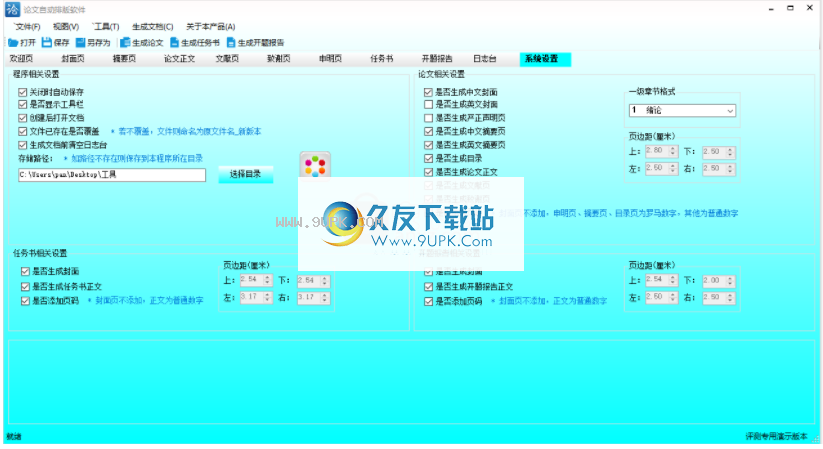Viewport: 823px width, 449px height.
Task: Click the 生成开题报告 (Generate Proposal) toolbar icon
Action: pyautogui.click(x=230, y=43)
